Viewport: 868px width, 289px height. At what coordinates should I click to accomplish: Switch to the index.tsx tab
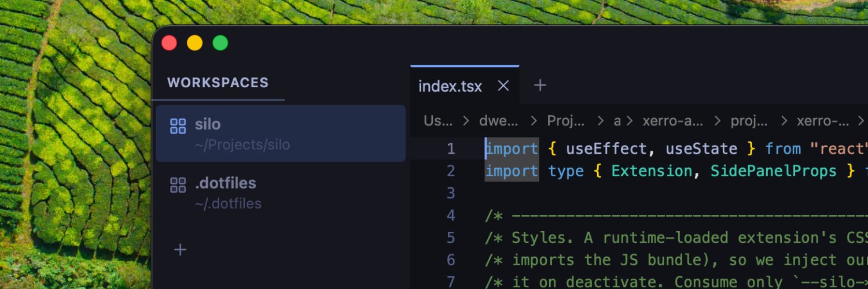(465, 85)
